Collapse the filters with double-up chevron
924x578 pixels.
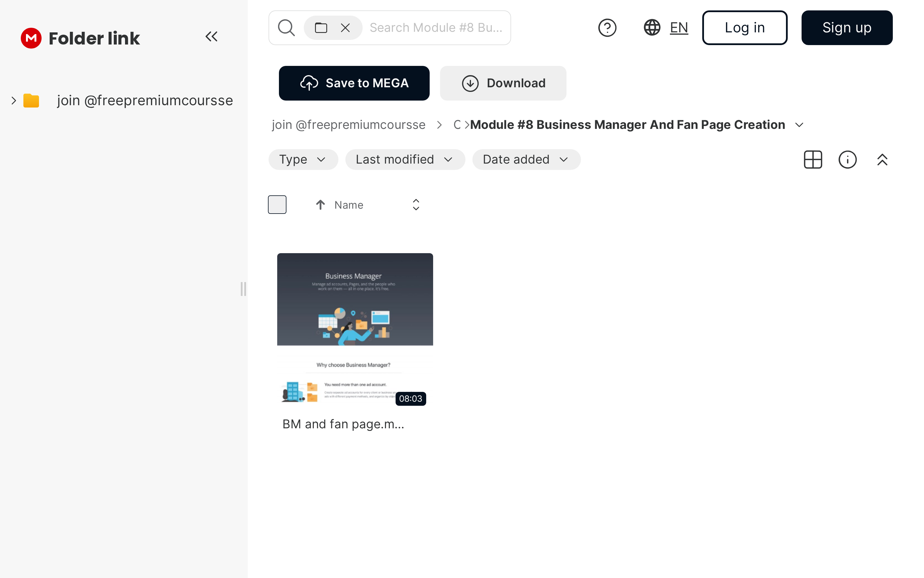click(882, 160)
